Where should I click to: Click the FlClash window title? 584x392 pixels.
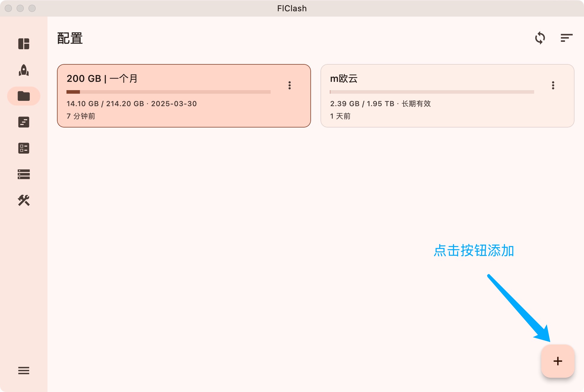[292, 8]
